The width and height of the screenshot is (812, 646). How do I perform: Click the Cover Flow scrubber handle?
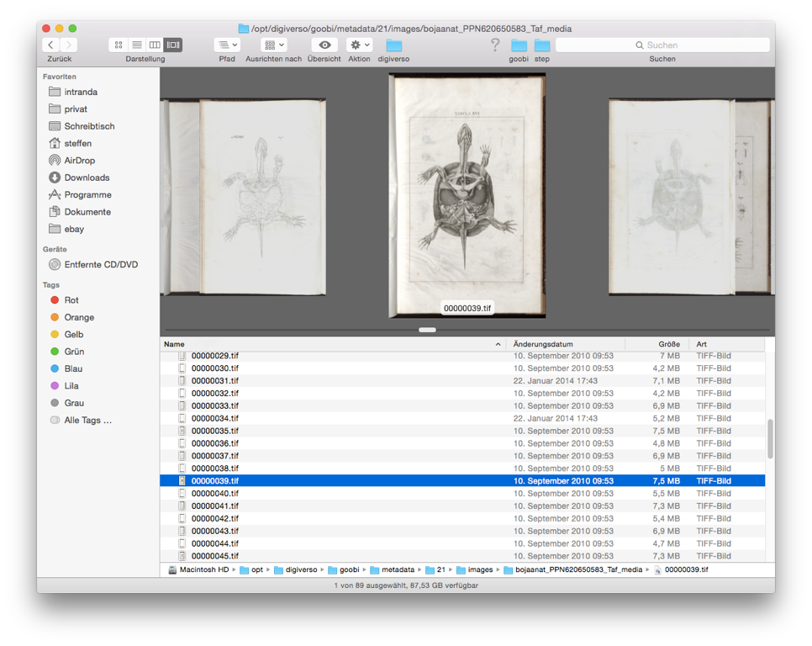coord(427,330)
